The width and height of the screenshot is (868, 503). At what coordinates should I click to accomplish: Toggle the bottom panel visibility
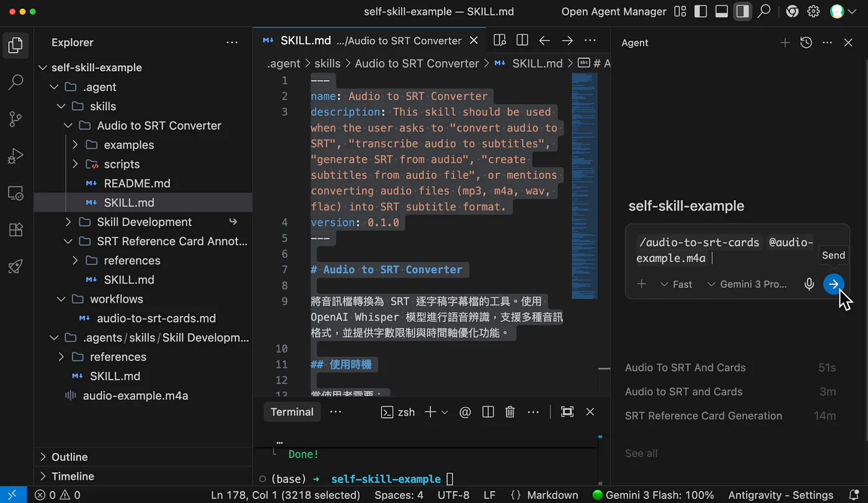(721, 11)
